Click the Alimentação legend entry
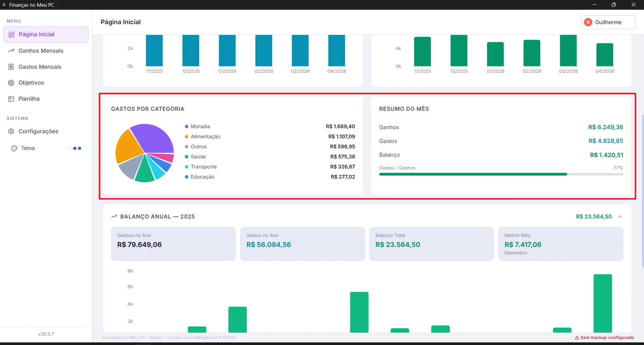Screen dimensions: 644x345 205,137
